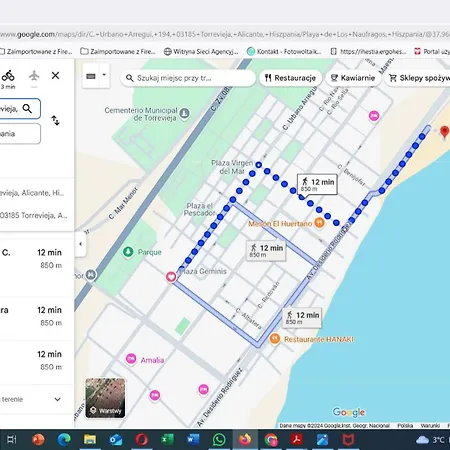
Task: Filter by Kawiarnie chip
Action: [353, 78]
